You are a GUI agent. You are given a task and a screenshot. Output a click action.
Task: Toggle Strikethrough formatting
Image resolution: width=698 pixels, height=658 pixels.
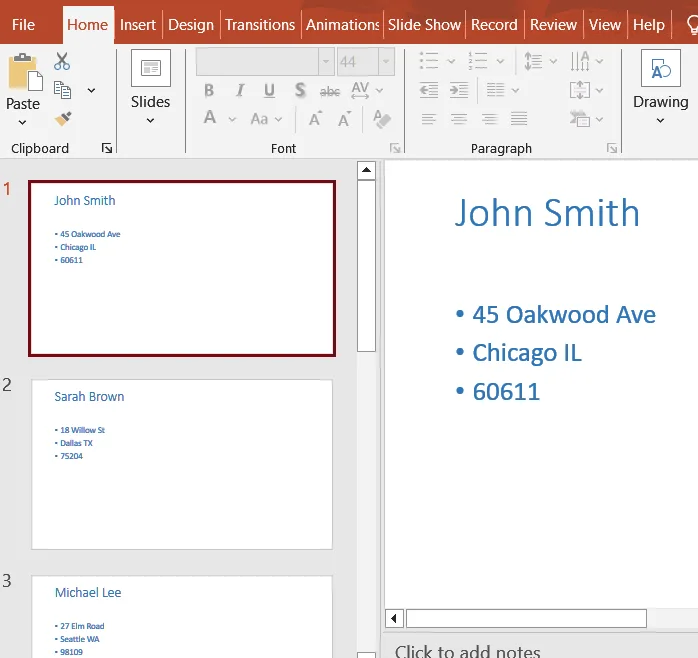click(330, 91)
